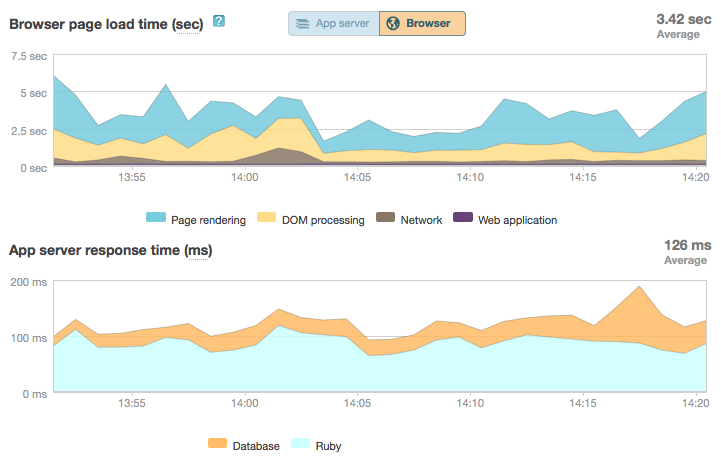Toggle the Database legend swatch

[217, 443]
